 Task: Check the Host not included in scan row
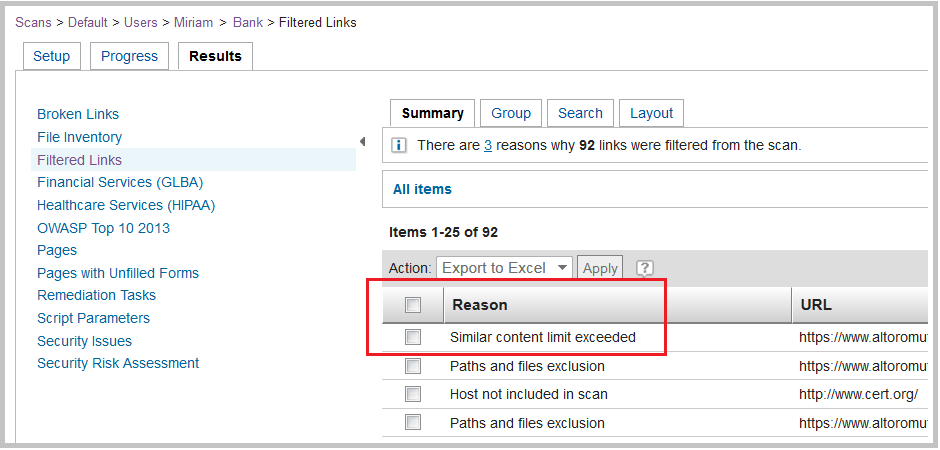point(413,394)
